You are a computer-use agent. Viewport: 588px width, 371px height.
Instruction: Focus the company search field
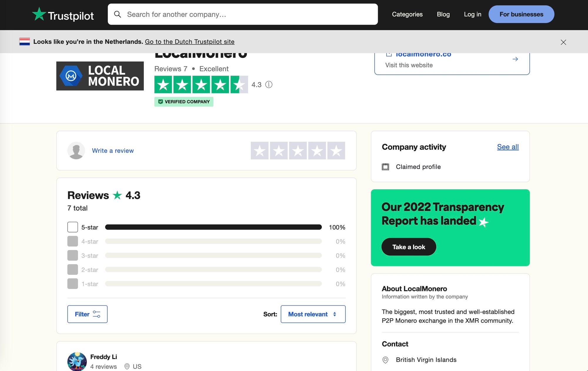coord(243,14)
